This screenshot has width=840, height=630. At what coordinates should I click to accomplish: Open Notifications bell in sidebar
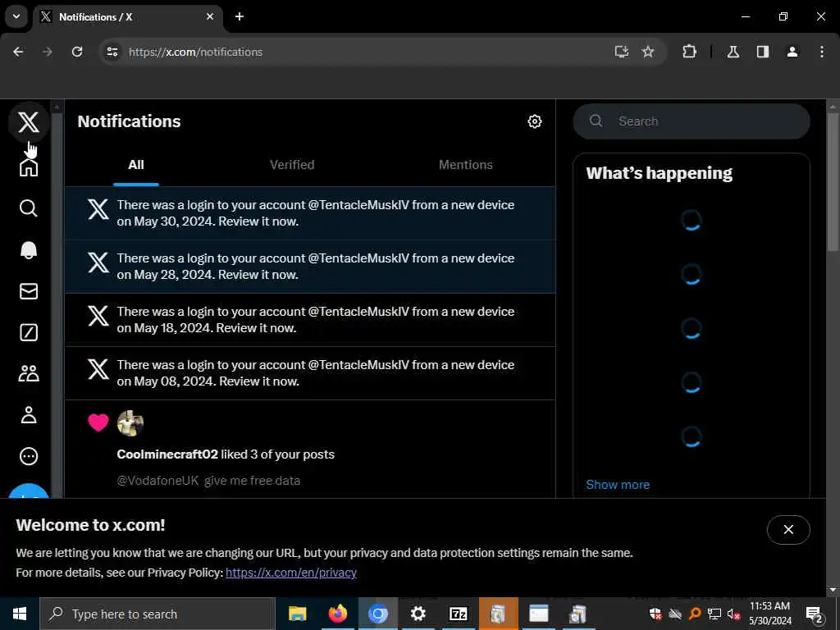pyautogui.click(x=29, y=249)
